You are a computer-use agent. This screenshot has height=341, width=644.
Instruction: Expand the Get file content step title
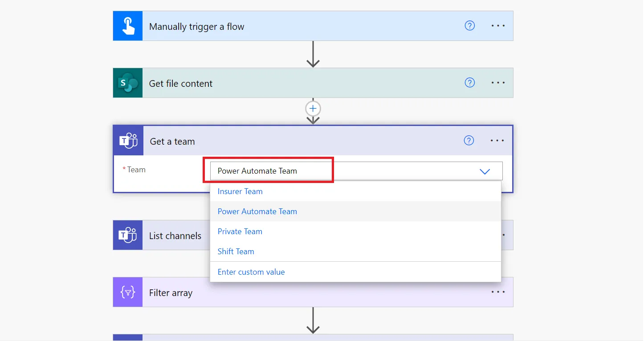pos(181,84)
